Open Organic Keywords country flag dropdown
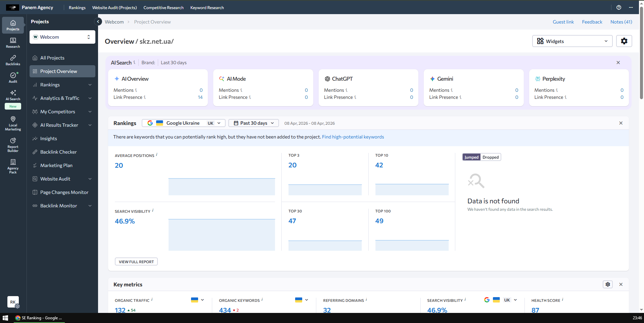This screenshot has height=323, width=644. pyautogui.click(x=302, y=300)
